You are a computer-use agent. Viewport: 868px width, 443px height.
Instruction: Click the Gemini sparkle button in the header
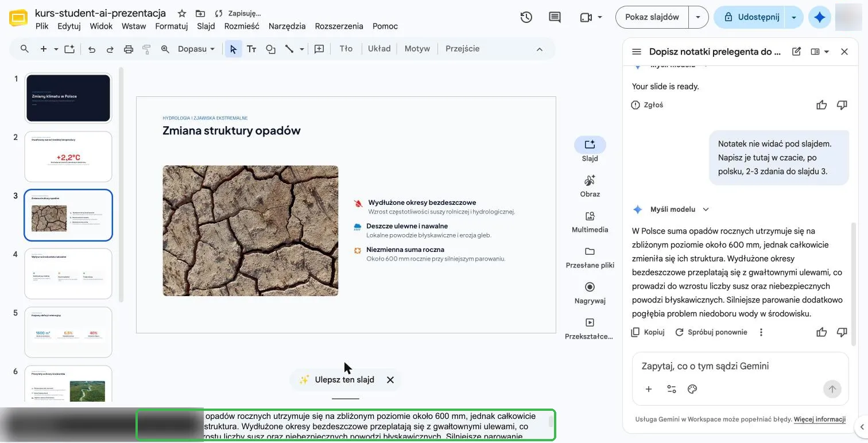click(820, 17)
